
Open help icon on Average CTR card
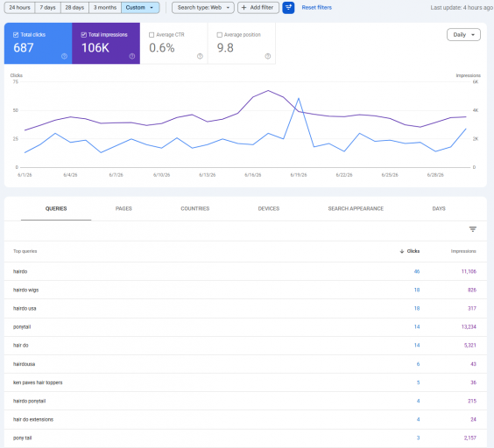(200, 56)
